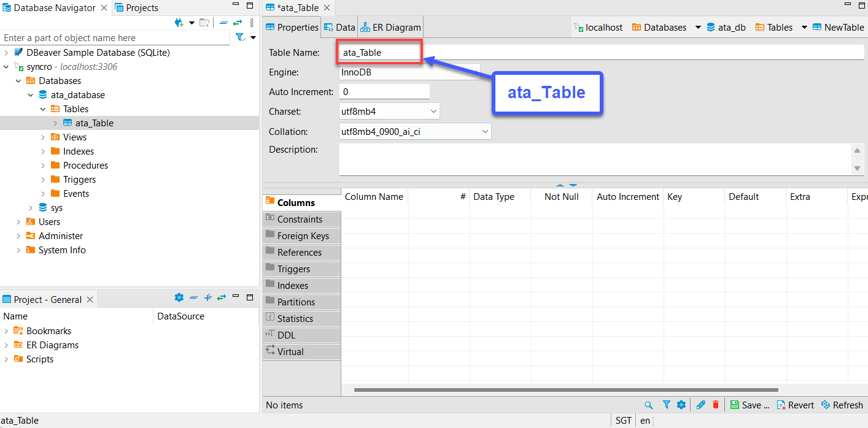Click the ata_db breadcrumb
Viewport: 868px width, 428px height.
click(726, 28)
